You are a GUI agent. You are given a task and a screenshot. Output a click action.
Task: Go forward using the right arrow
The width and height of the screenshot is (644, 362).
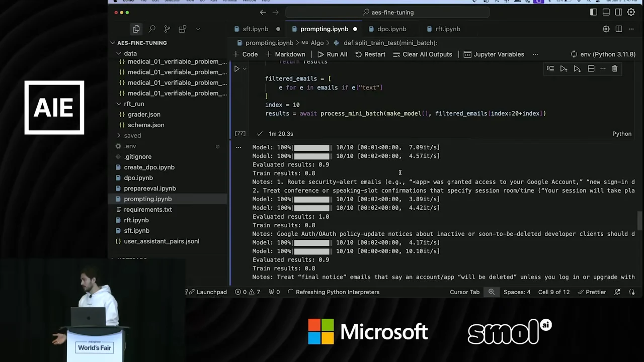pyautogui.click(x=275, y=12)
